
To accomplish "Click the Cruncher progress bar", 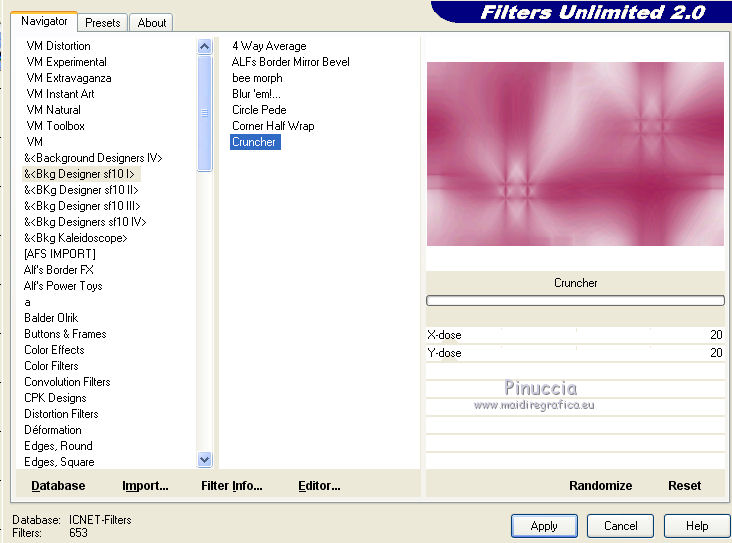I will click(575, 300).
